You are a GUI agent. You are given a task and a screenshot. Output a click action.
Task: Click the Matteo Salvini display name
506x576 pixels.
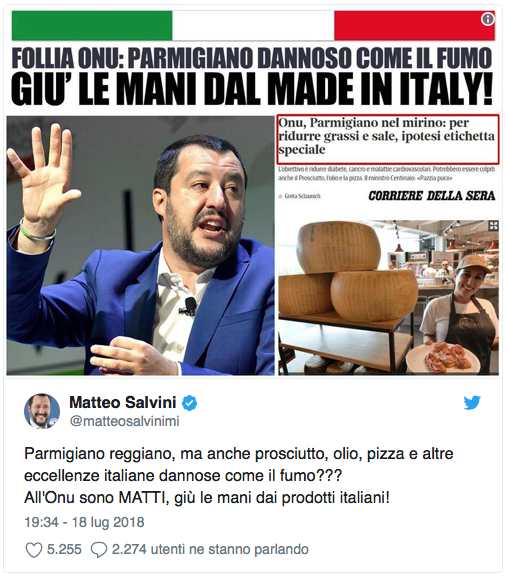[123, 403]
